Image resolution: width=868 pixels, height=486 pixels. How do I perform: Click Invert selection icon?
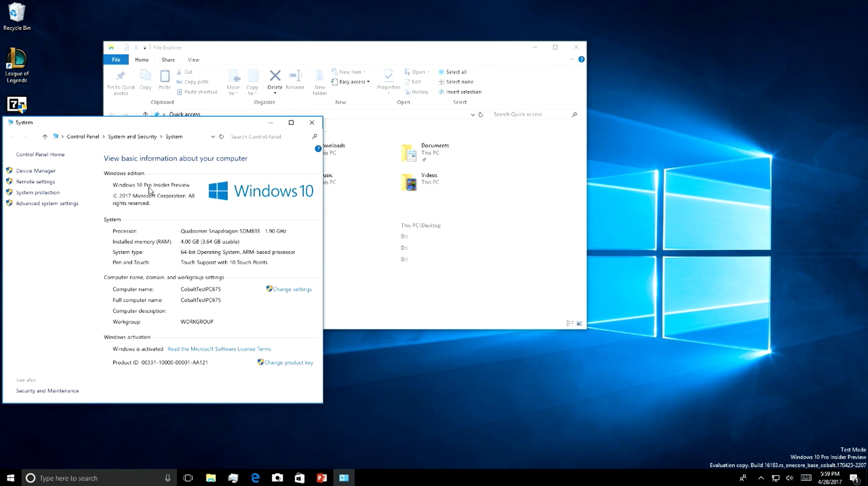click(441, 92)
